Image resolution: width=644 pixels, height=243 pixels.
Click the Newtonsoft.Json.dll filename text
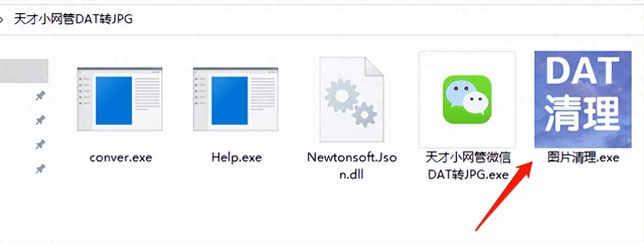[x=351, y=165]
